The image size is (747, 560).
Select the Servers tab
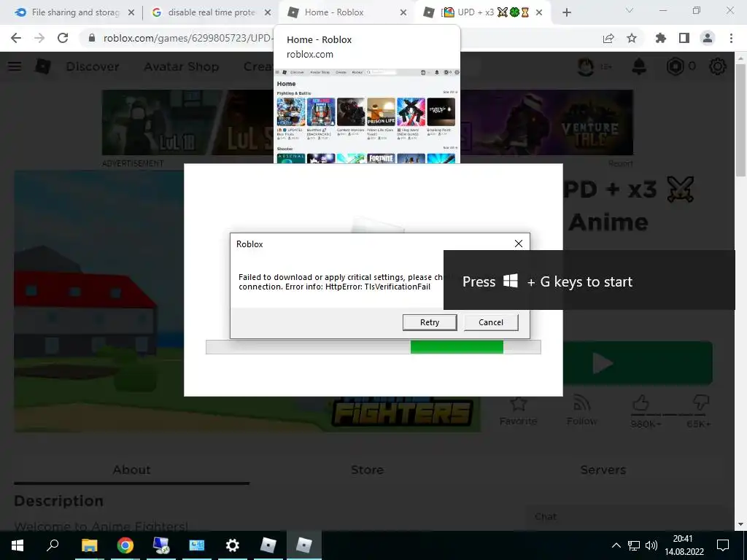[603, 470]
